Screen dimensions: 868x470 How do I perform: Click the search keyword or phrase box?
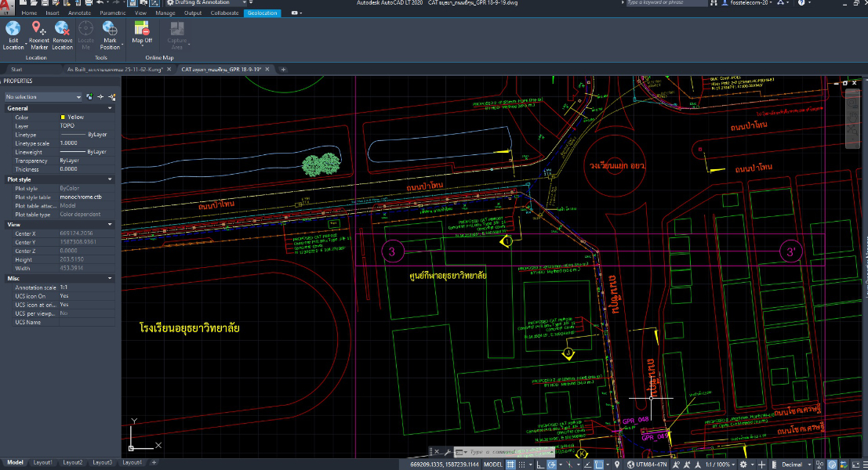666,3
